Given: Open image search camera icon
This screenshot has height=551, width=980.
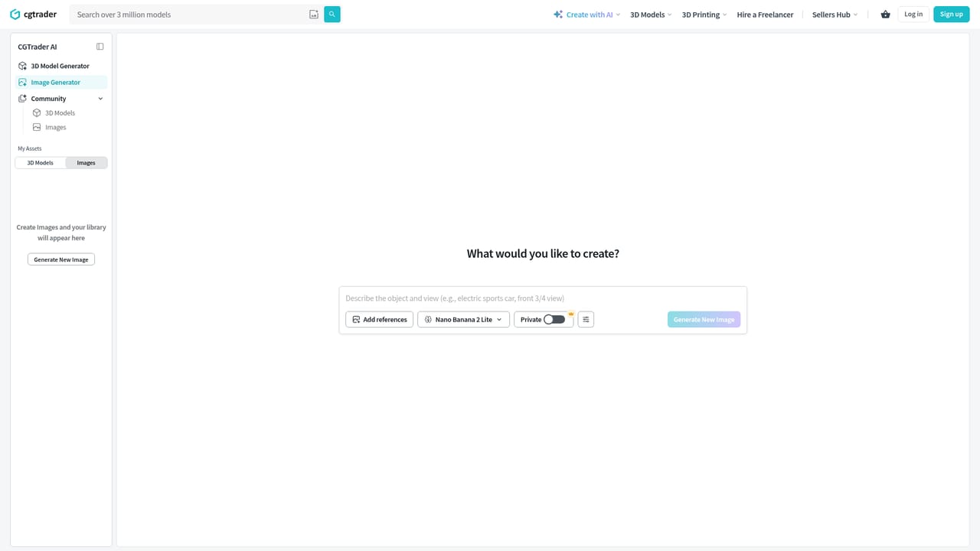Looking at the screenshot, I should point(314,15).
